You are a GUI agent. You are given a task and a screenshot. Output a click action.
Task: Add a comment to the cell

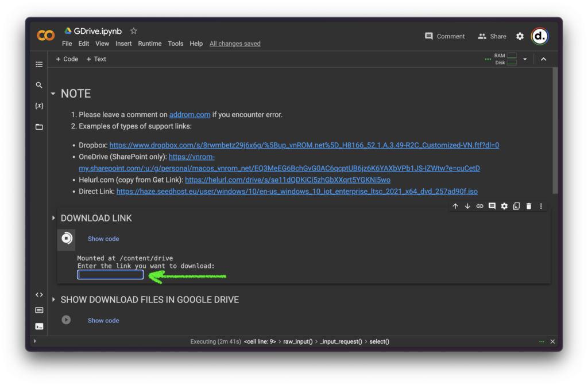492,206
